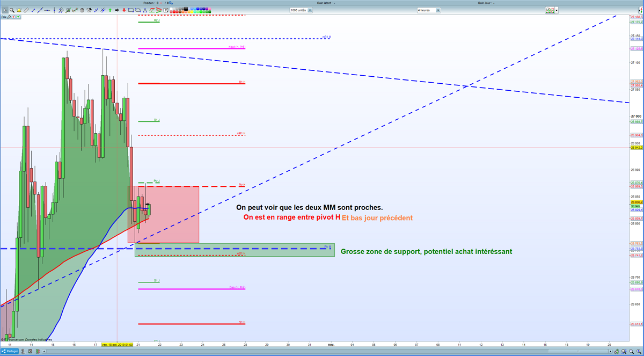This screenshot has width=644, height=356.
Task: Activate the magnifier zoom tool
Action: pyautogui.click(x=12, y=10)
